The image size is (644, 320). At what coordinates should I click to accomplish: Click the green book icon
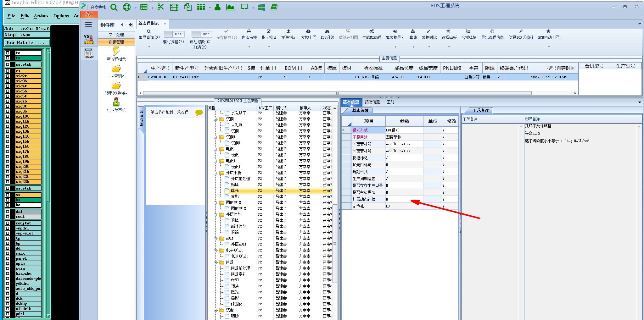click(x=274, y=7)
